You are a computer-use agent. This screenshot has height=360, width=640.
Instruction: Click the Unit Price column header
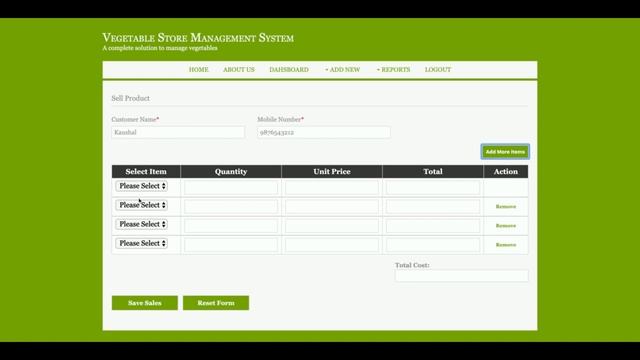(x=332, y=172)
